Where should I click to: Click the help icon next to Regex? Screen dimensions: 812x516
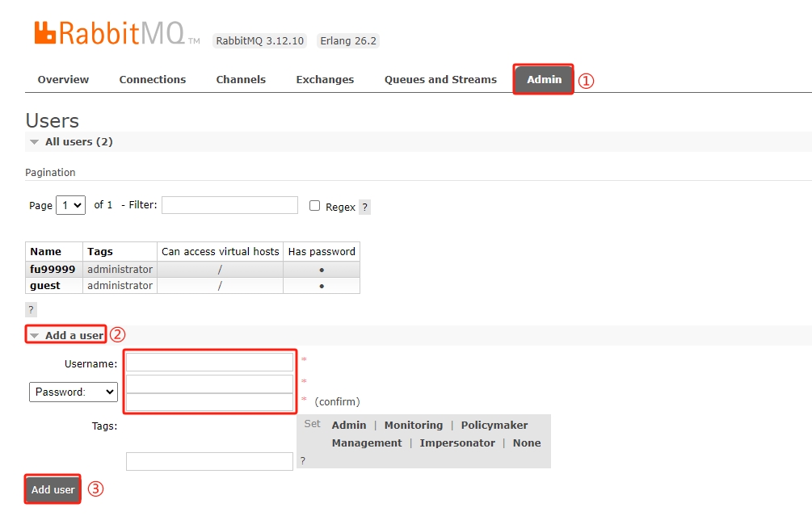click(x=364, y=208)
